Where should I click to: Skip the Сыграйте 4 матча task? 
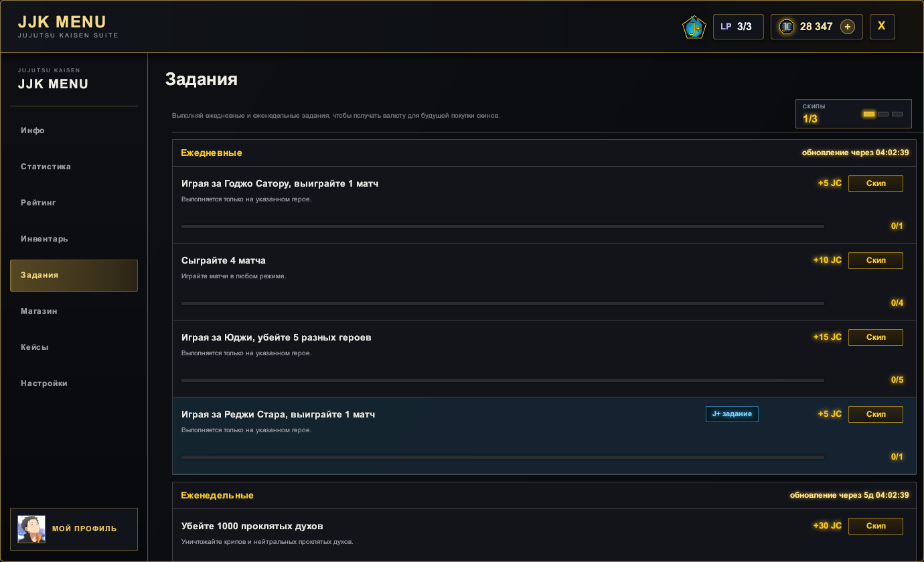[876, 260]
